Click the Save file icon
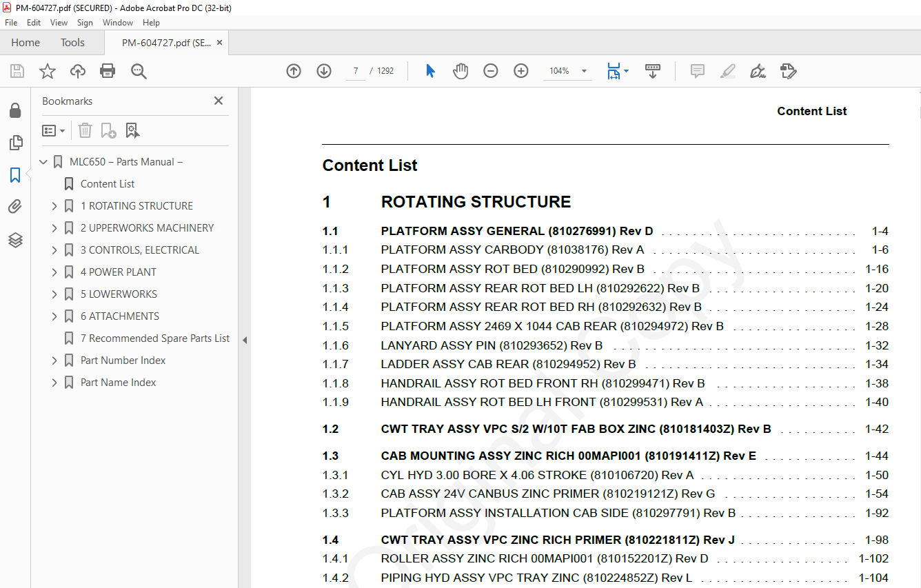Screen dimensions: 921x588 click(x=17, y=71)
